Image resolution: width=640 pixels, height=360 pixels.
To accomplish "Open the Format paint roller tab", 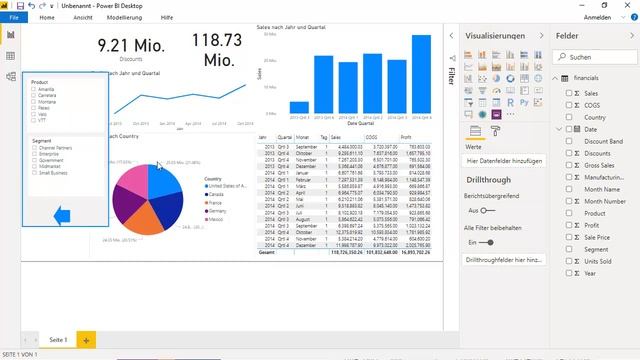I will coord(495,131).
